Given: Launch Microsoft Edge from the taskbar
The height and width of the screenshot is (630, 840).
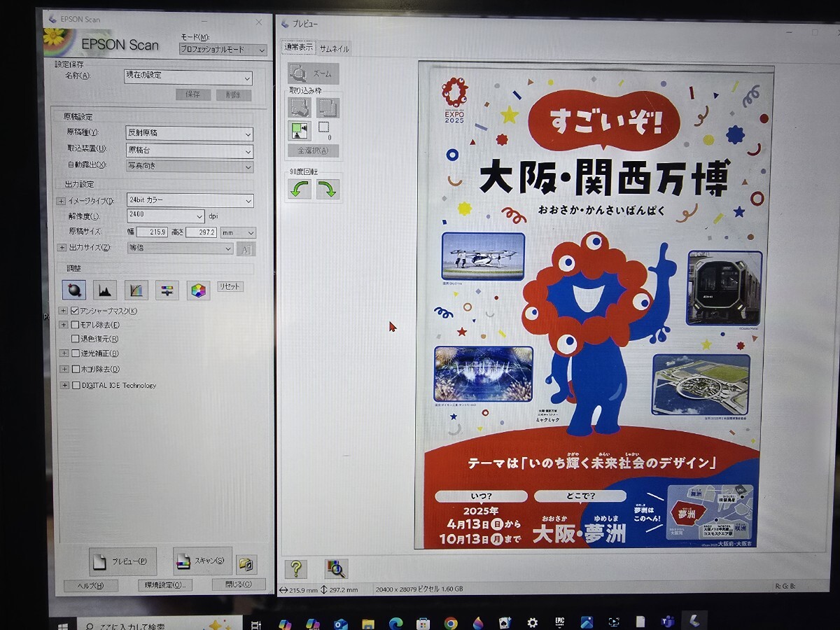Looking at the screenshot, I should tap(395, 623).
